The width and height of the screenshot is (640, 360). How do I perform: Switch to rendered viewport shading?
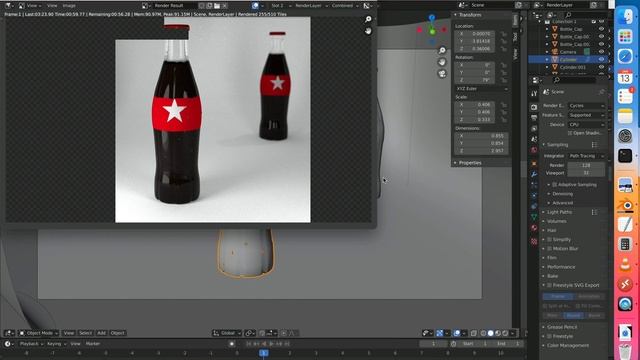[505, 333]
